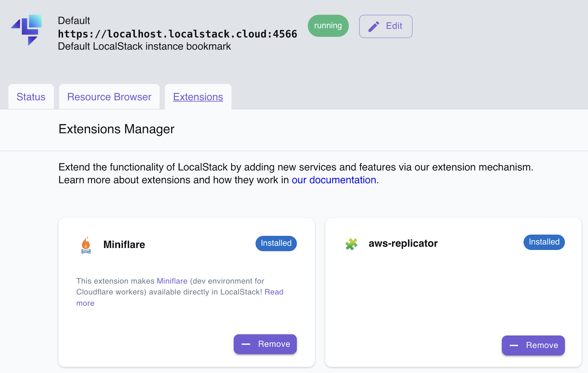Click the LocalStack logo icon
This screenshot has height=373, width=588.
click(x=26, y=29)
